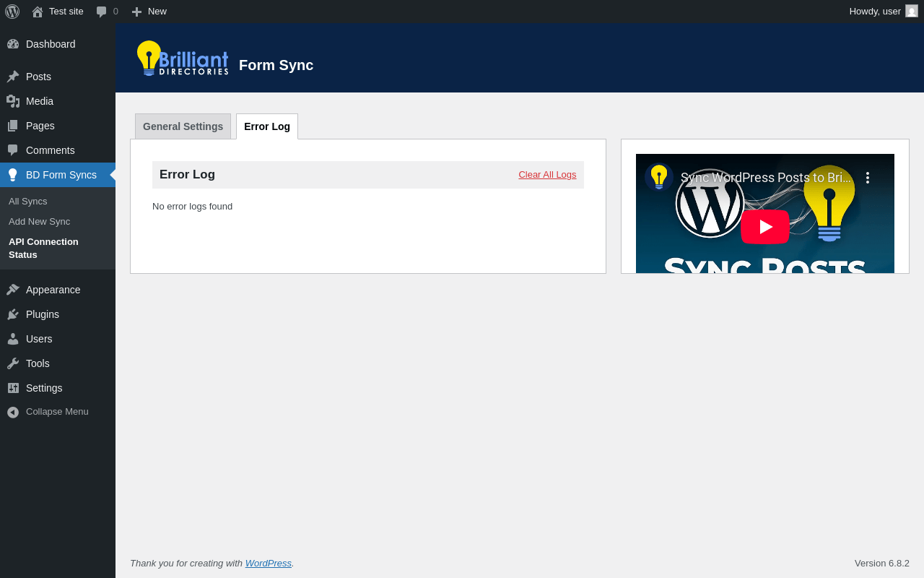Open the WordPress footer link
Image resolution: width=924 pixels, height=578 pixels.
click(x=269, y=563)
